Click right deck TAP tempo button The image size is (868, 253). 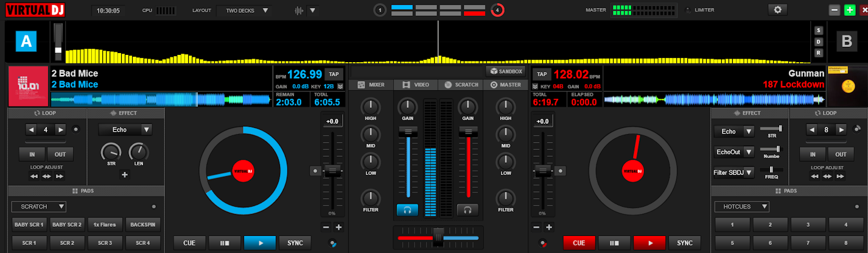point(542,74)
